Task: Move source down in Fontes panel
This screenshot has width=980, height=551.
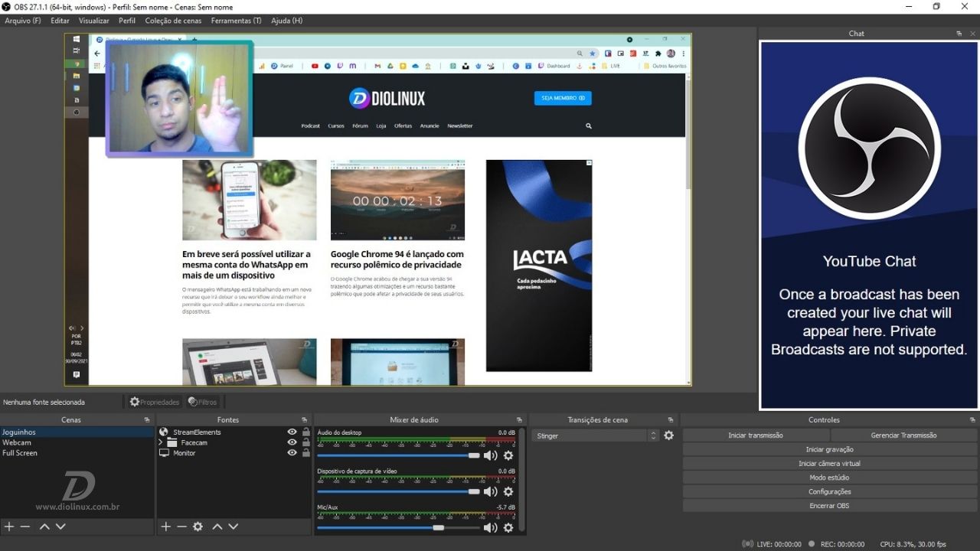Action: click(234, 527)
